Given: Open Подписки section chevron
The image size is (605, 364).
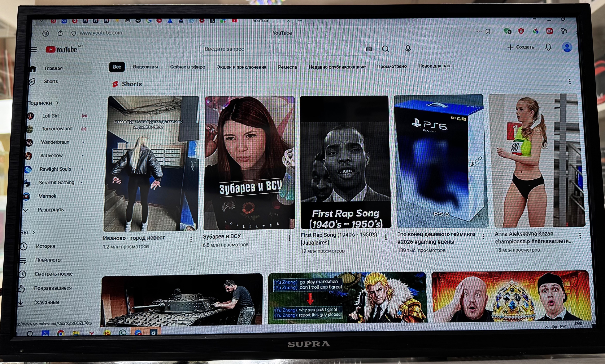Looking at the screenshot, I should pyautogui.click(x=57, y=103).
